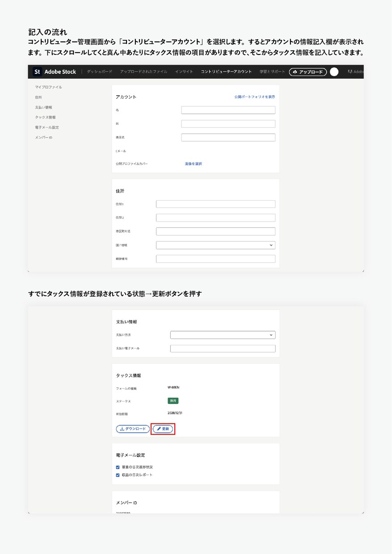Click the 住所2 input field
Image resolution: width=392 pixels, height=554 pixels.
215,218
